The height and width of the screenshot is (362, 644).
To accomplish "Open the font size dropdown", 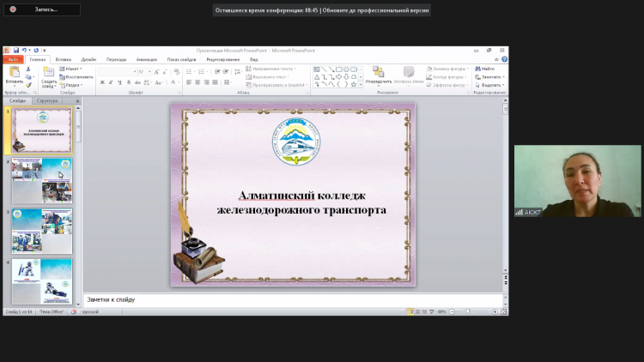I will 150,71.
